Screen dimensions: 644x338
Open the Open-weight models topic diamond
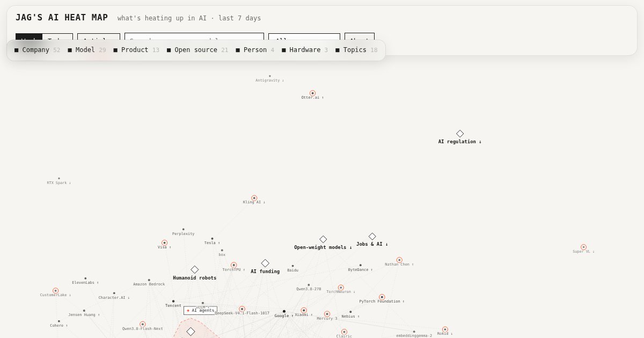323,239
